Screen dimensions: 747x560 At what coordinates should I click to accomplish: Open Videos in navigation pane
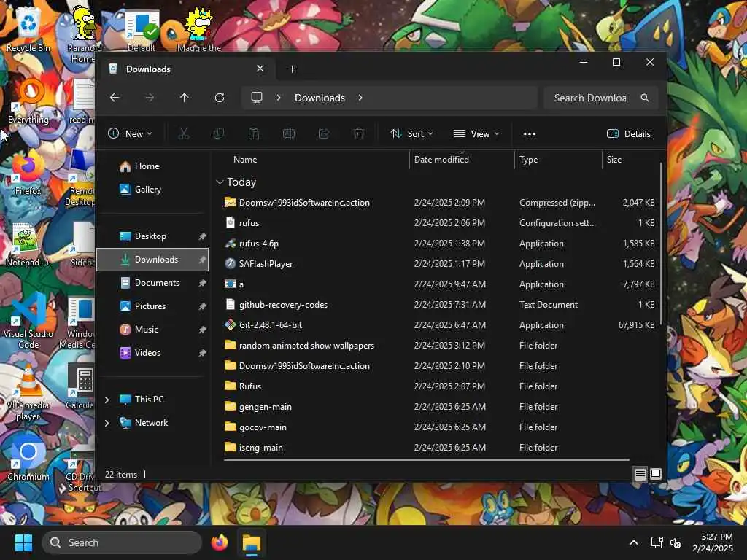pos(152,353)
